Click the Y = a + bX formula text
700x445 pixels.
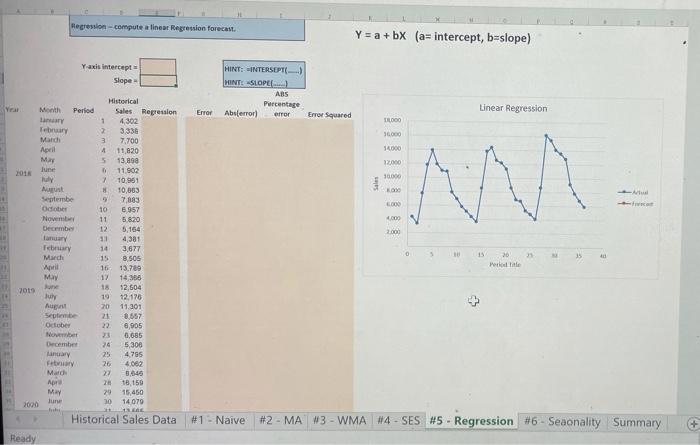click(443, 37)
